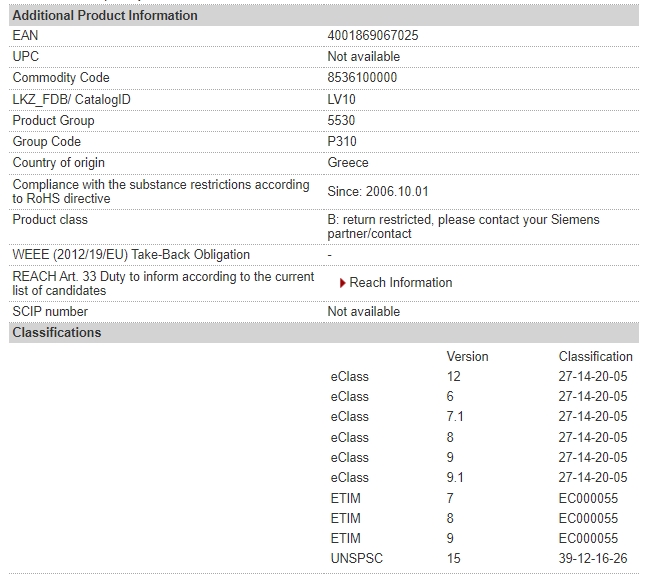649x577 pixels.
Task: Click the REACH Art. 33 Duty label
Action: click(163, 284)
